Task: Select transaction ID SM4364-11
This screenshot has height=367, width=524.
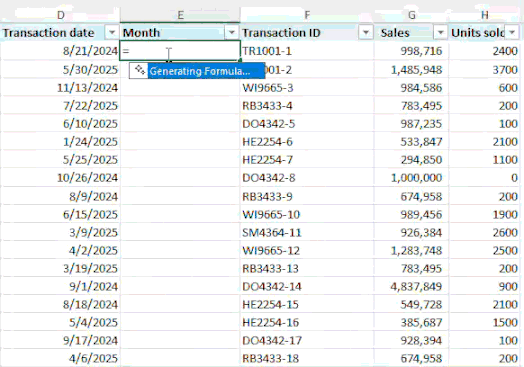Action: [x=307, y=232]
